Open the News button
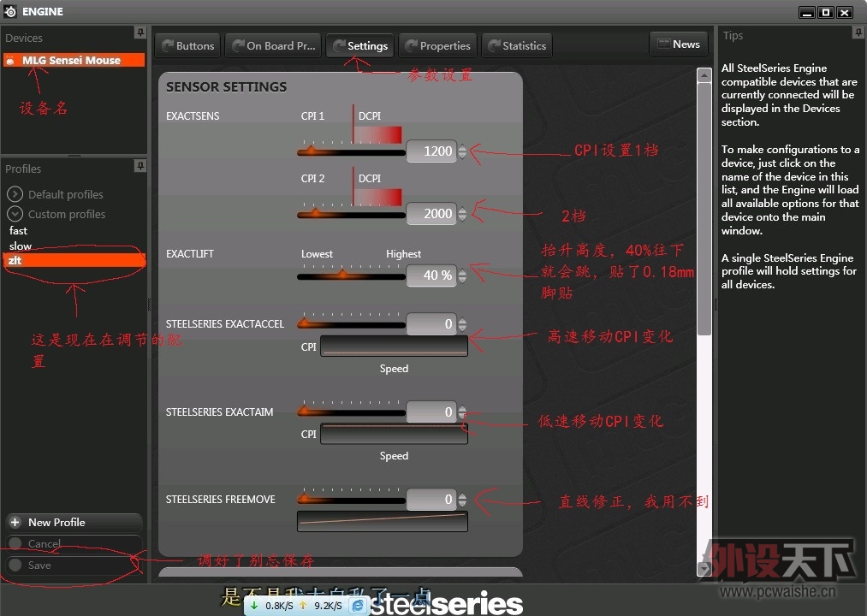The height and width of the screenshot is (616, 867). click(679, 44)
